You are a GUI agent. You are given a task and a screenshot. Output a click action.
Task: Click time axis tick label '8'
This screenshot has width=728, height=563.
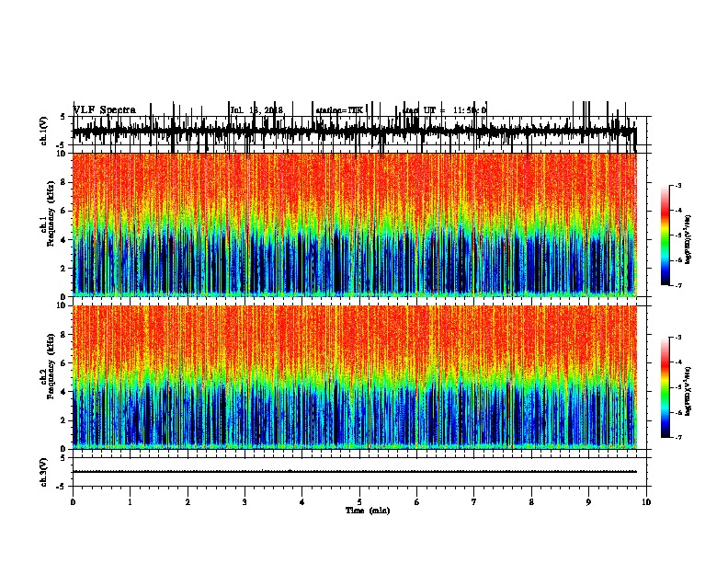(x=531, y=501)
